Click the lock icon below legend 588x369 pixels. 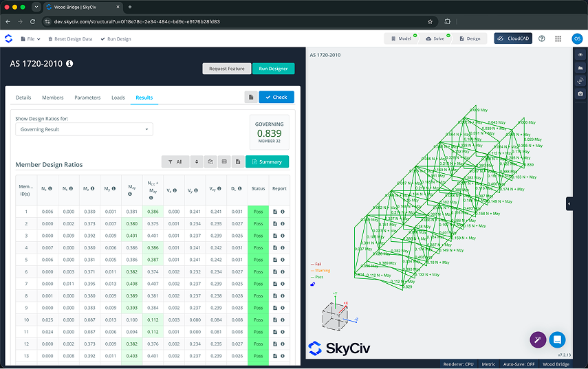pos(312,284)
